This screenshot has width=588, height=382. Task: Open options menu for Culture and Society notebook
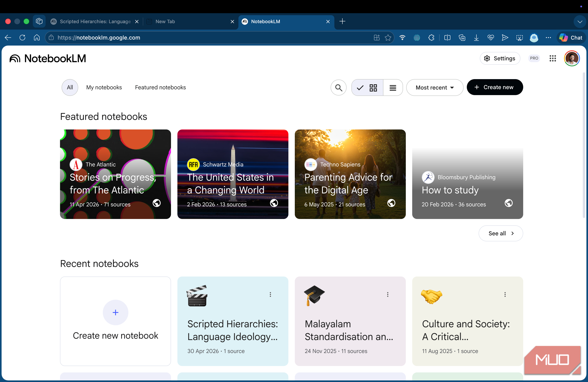(x=505, y=294)
